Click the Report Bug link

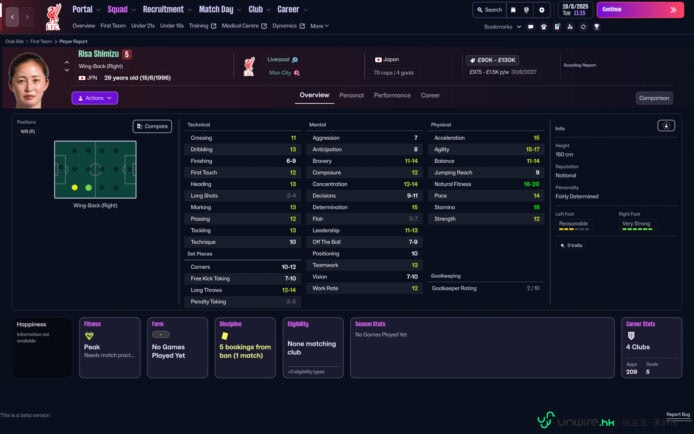pyautogui.click(x=678, y=415)
